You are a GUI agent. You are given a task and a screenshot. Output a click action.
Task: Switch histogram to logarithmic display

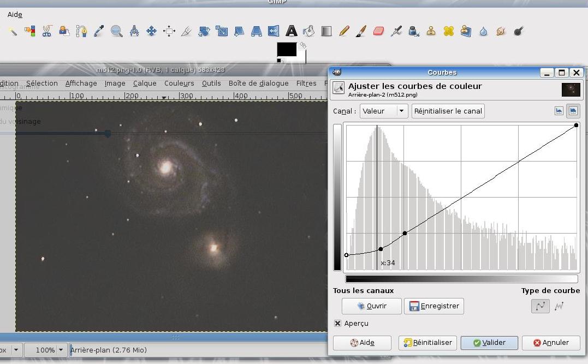[x=573, y=111]
